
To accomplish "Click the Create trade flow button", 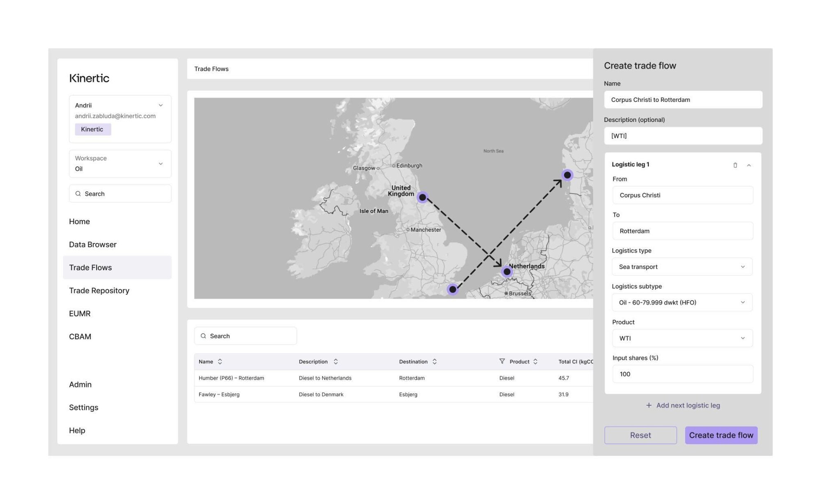I will click(x=721, y=435).
